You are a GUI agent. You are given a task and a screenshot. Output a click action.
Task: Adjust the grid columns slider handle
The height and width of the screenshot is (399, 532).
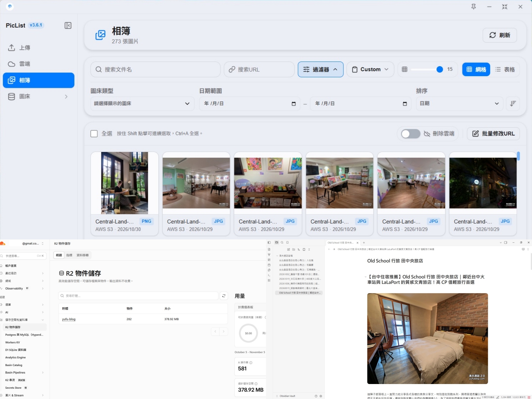coord(440,69)
